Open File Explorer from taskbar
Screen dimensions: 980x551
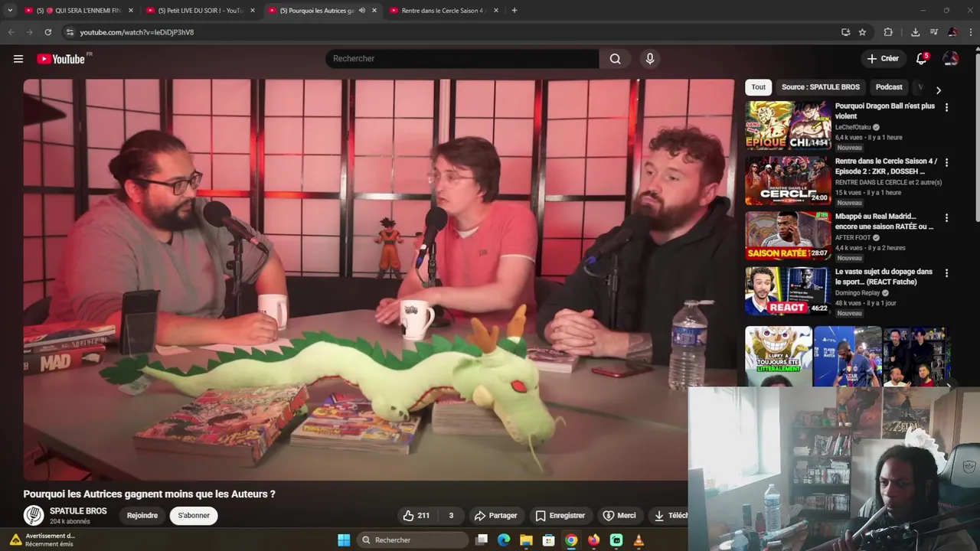tap(526, 540)
